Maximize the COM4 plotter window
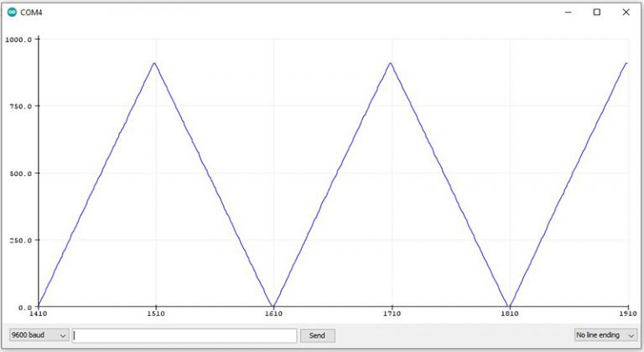This screenshot has height=352, width=644. tap(597, 13)
